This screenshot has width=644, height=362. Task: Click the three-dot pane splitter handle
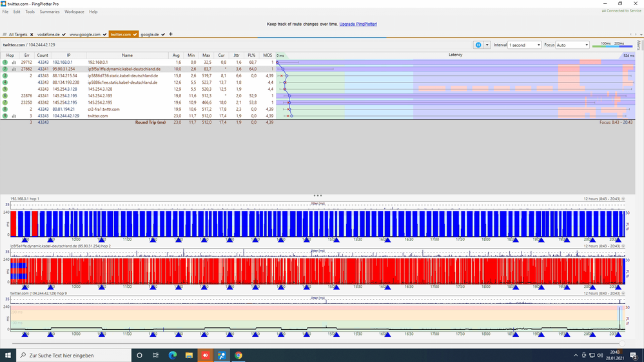[317, 195]
